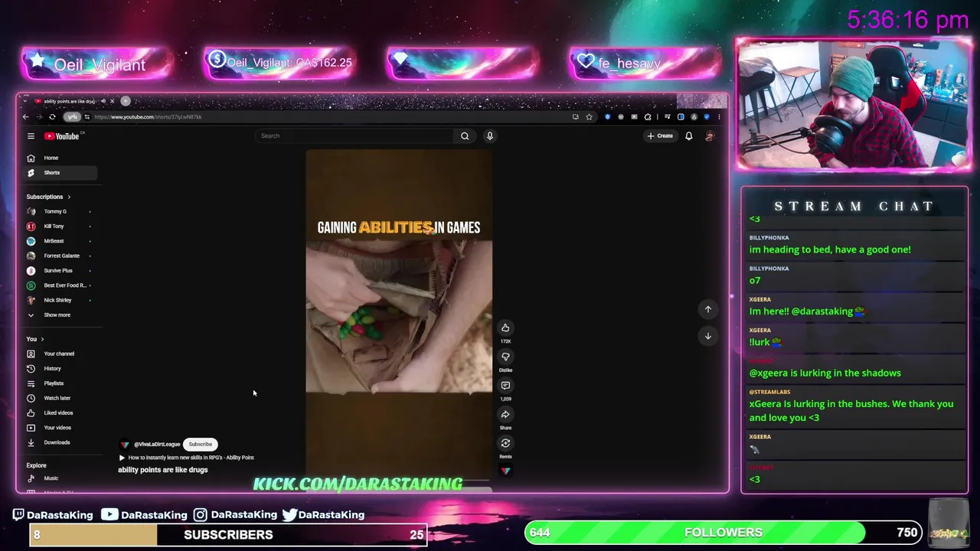The height and width of the screenshot is (551, 980).
Task: Open YouTube notifications bell
Action: (689, 136)
